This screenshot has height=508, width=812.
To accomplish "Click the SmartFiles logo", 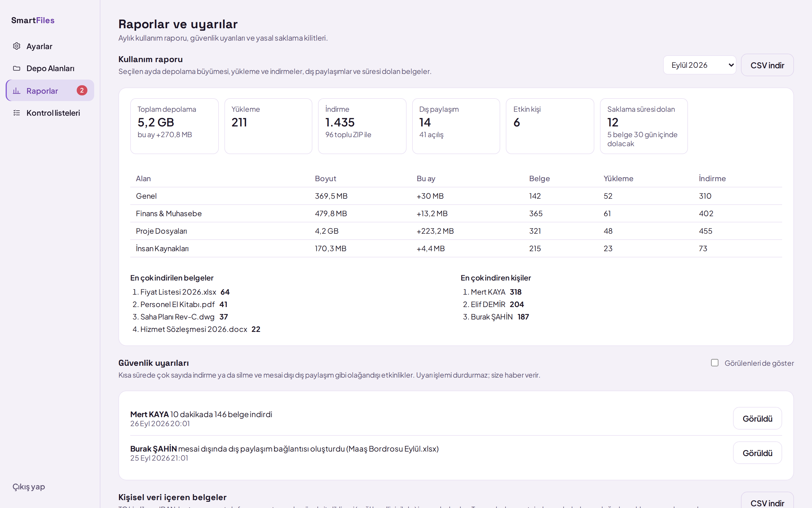I will (33, 20).
